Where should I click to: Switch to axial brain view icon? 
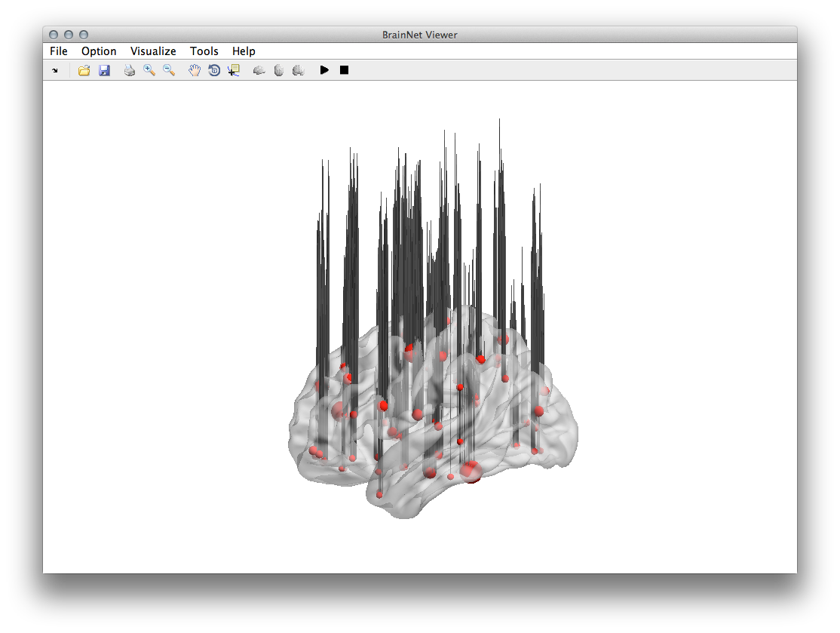tap(279, 70)
